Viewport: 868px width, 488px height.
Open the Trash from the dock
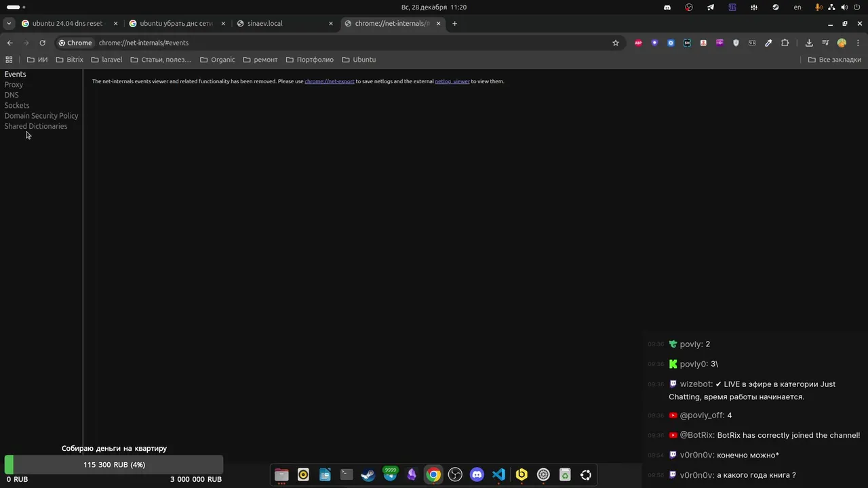(564, 474)
